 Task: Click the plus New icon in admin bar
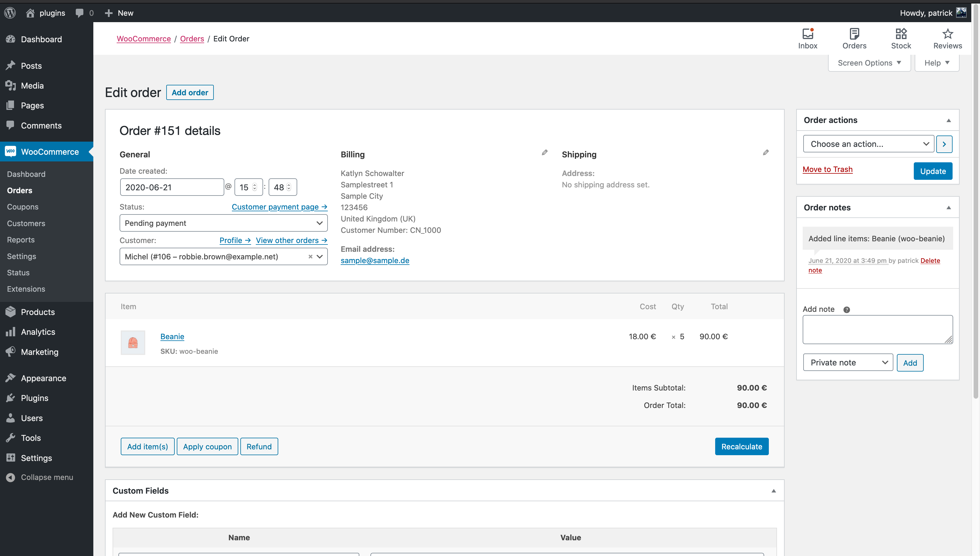click(108, 13)
